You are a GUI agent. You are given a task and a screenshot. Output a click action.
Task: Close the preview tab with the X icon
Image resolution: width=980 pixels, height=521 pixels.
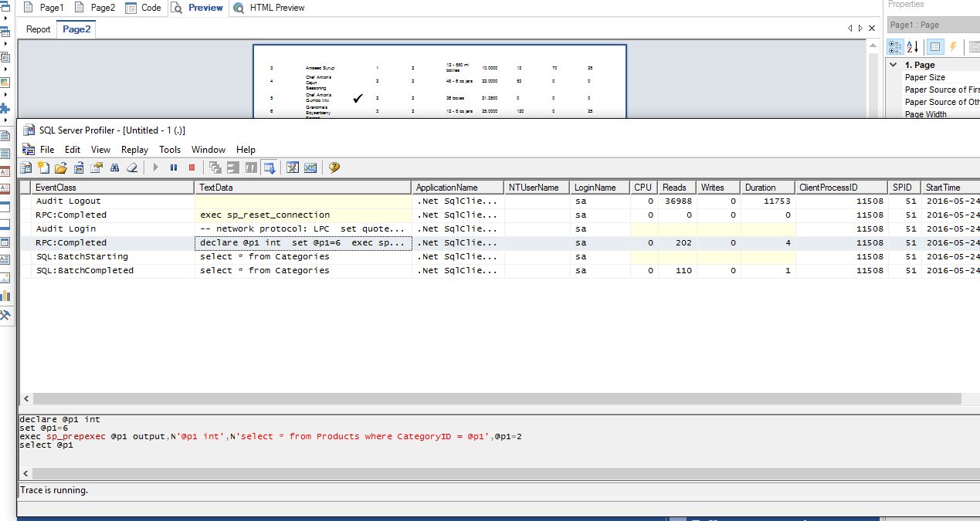[873, 29]
